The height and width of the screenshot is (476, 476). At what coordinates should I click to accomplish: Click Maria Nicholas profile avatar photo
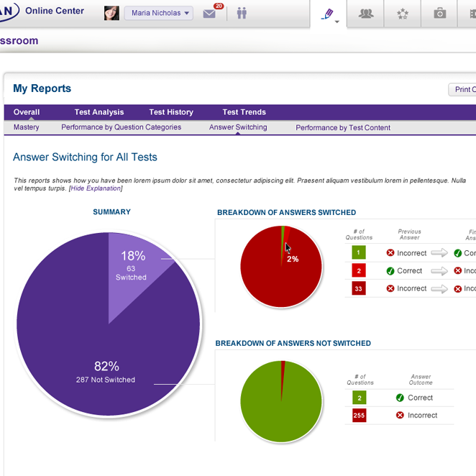pos(111,13)
